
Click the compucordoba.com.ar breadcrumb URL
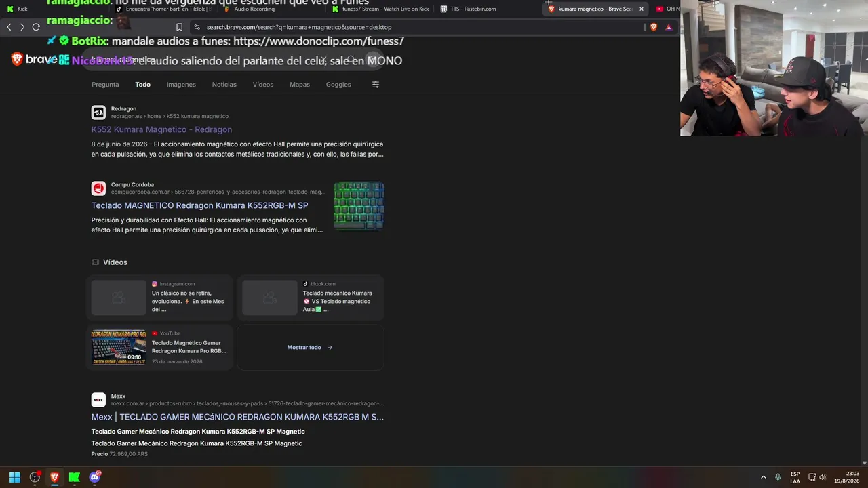coord(218,192)
